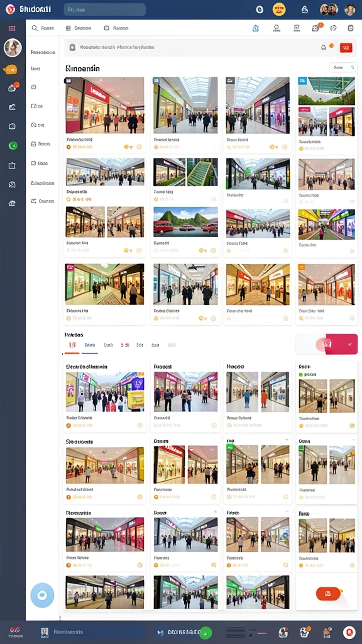Toggle the green play button in bottom bar
362x644 pixels.
point(206,632)
